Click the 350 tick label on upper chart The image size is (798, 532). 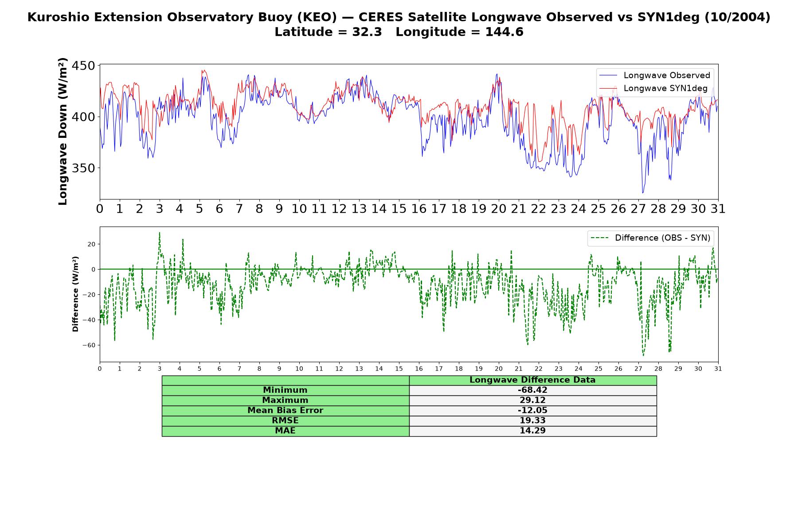pyautogui.click(x=83, y=168)
